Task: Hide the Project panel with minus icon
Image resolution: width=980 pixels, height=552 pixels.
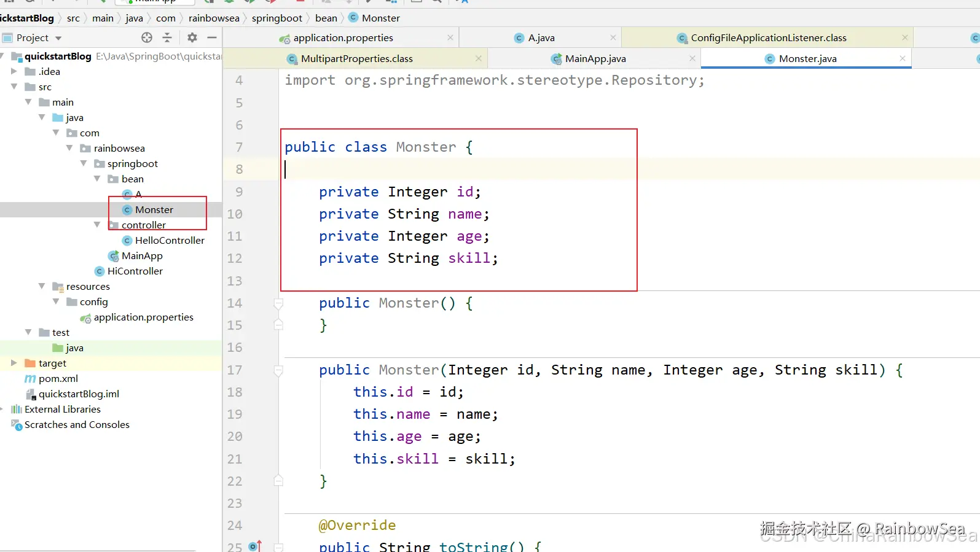Action: pyautogui.click(x=212, y=37)
